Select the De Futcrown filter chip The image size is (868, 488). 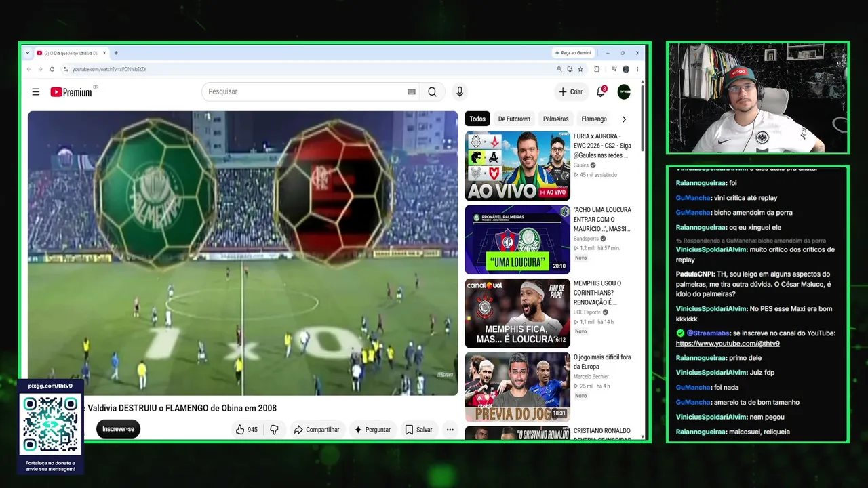click(514, 119)
